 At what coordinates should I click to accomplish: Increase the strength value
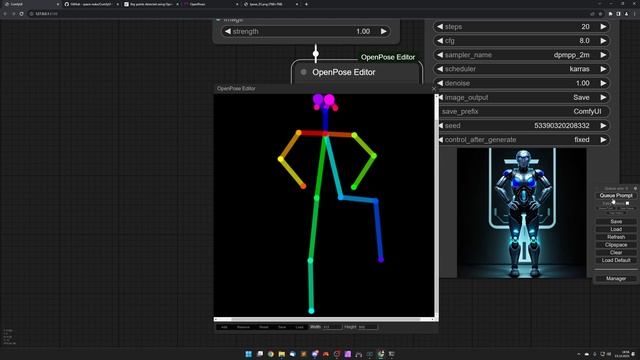[384, 31]
